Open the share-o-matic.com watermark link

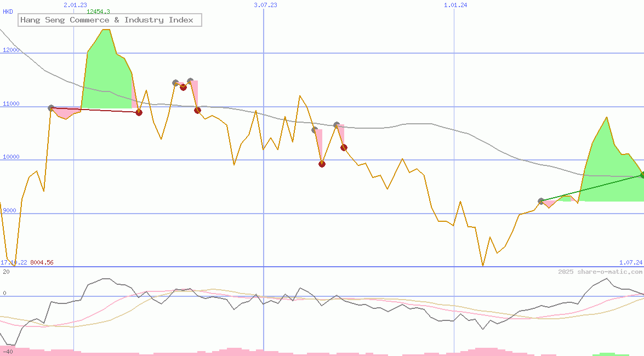[600, 272]
